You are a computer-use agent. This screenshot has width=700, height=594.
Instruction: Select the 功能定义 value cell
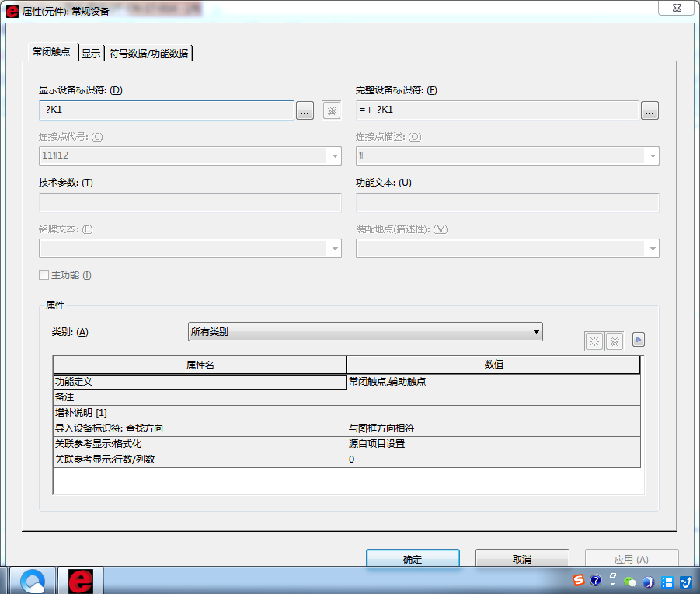493,382
